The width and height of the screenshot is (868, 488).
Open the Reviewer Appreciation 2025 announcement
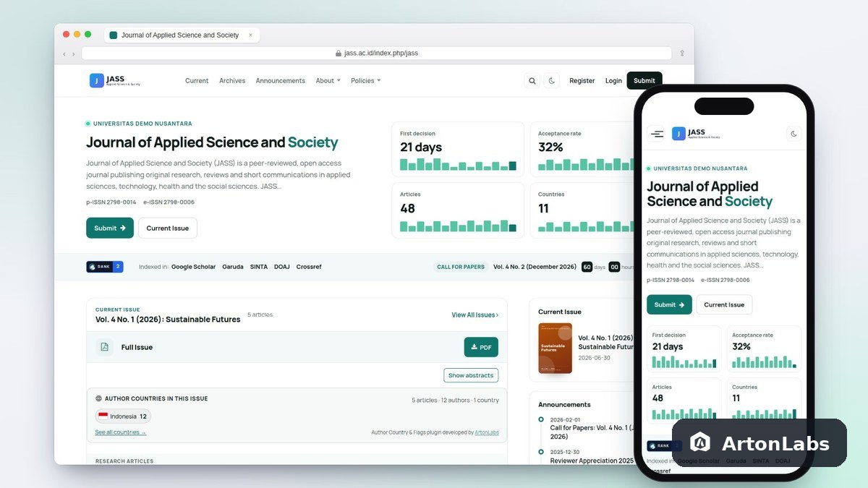coord(591,460)
